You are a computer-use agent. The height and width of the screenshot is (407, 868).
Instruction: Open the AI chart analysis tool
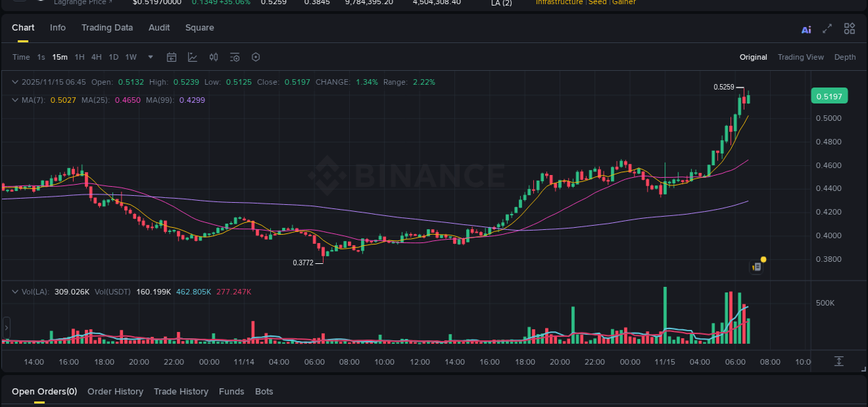click(x=806, y=29)
